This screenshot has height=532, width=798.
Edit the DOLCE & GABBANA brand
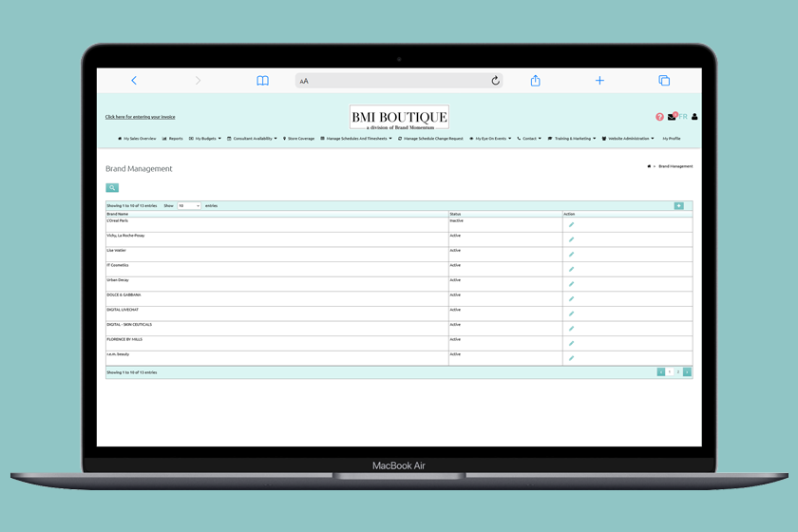pyautogui.click(x=572, y=299)
